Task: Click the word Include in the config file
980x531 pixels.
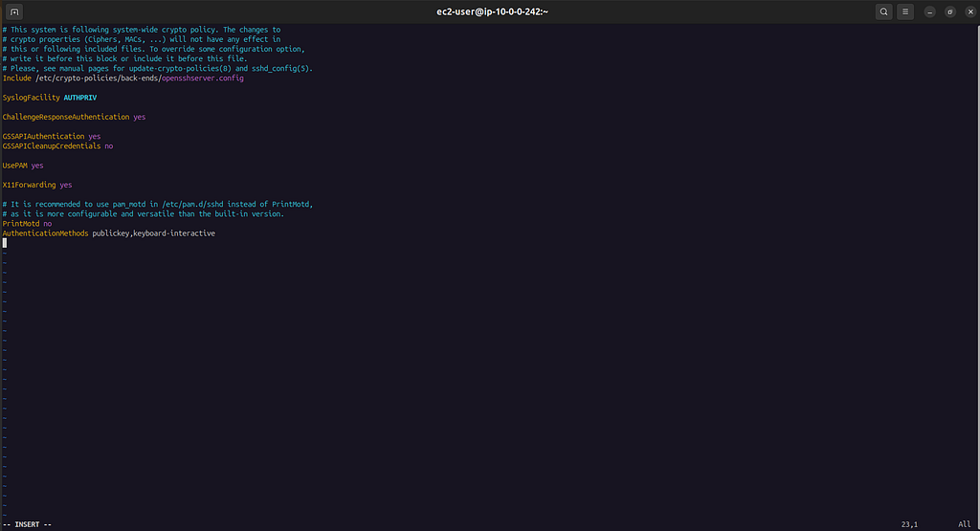Action: coord(17,78)
